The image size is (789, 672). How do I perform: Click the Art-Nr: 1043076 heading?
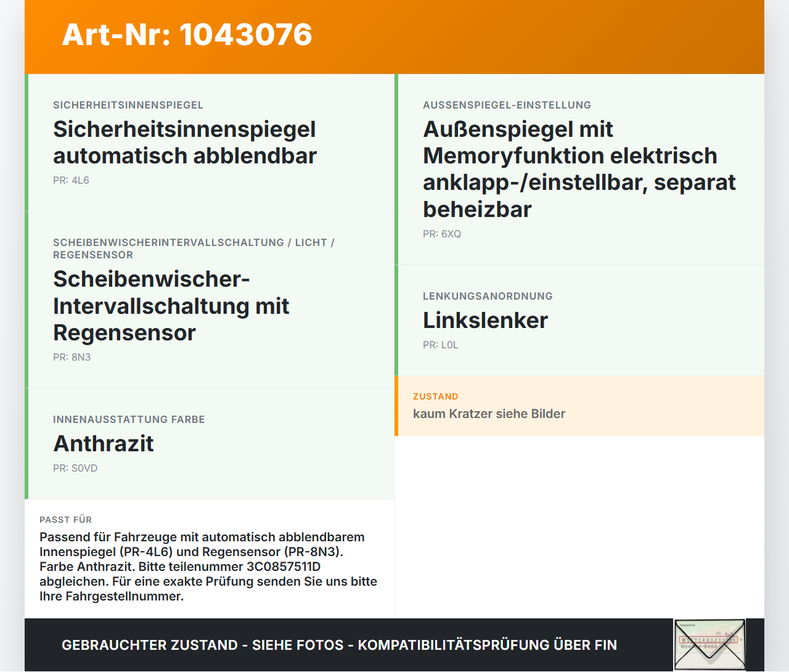click(187, 35)
